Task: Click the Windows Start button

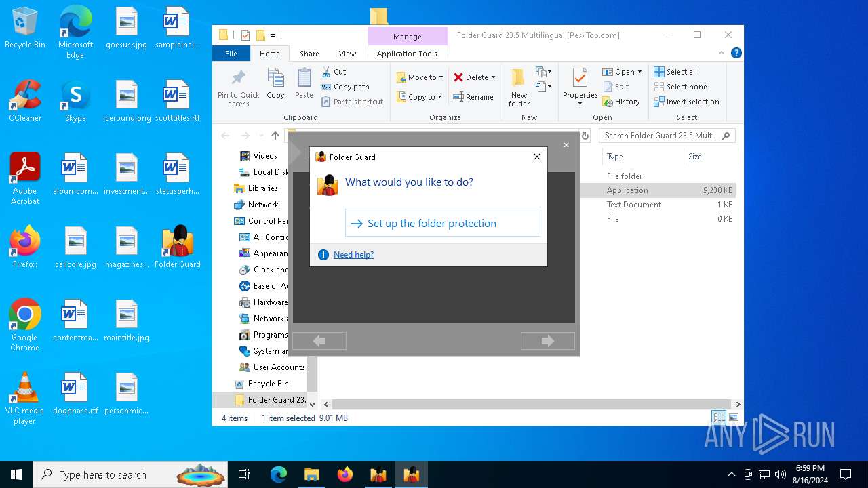Action: [x=16, y=474]
